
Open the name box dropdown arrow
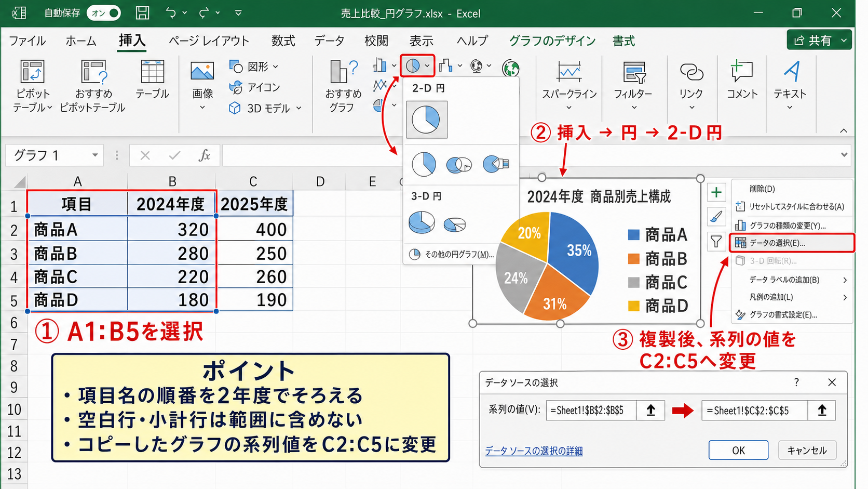tap(95, 155)
